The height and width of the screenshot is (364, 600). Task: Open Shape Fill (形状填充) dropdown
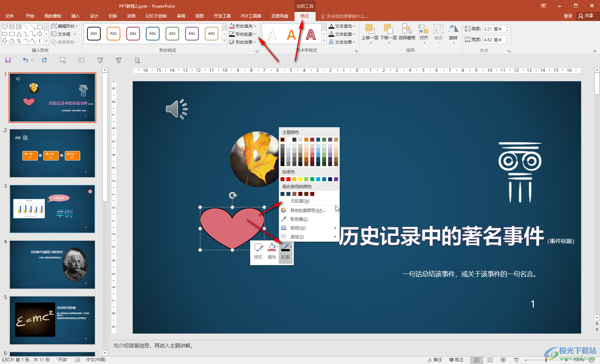click(243, 26)
